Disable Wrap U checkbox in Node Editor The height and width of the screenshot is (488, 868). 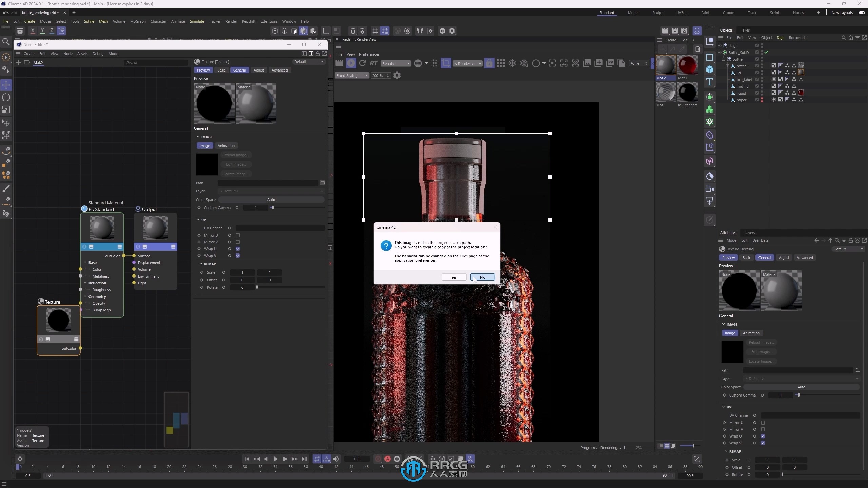pos(238,249)
